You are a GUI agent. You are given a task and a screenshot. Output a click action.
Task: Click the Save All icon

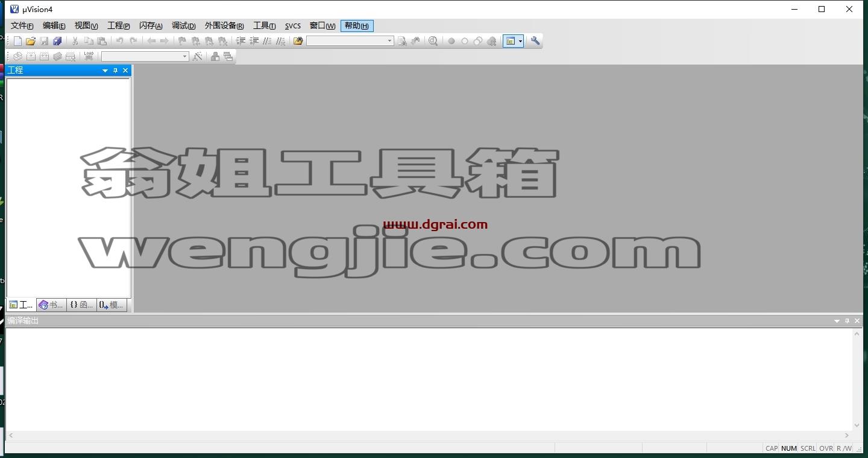click(x=57, y=41)
